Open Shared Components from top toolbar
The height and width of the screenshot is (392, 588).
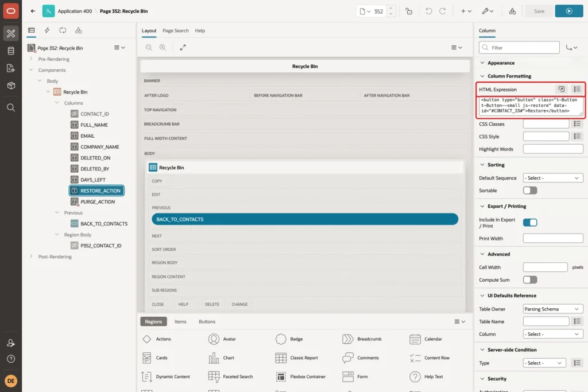[x=512, y=11]
